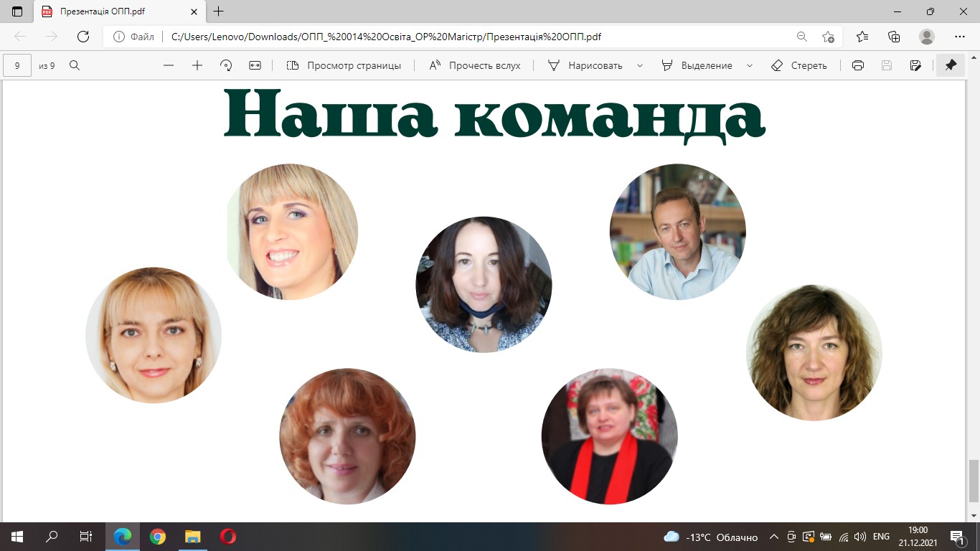
Task: Add this page to favorites
Action: pyautogui.click(x=829, y=37)
